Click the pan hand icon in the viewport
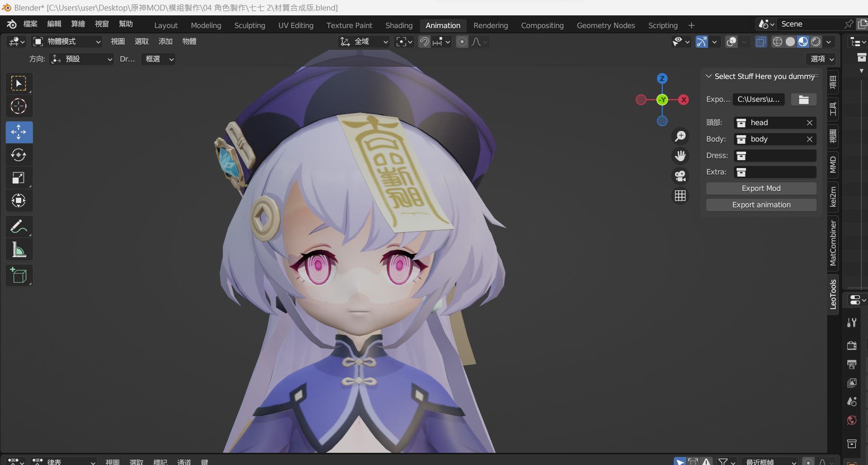The image size is (868, 465). coord(680,156)
